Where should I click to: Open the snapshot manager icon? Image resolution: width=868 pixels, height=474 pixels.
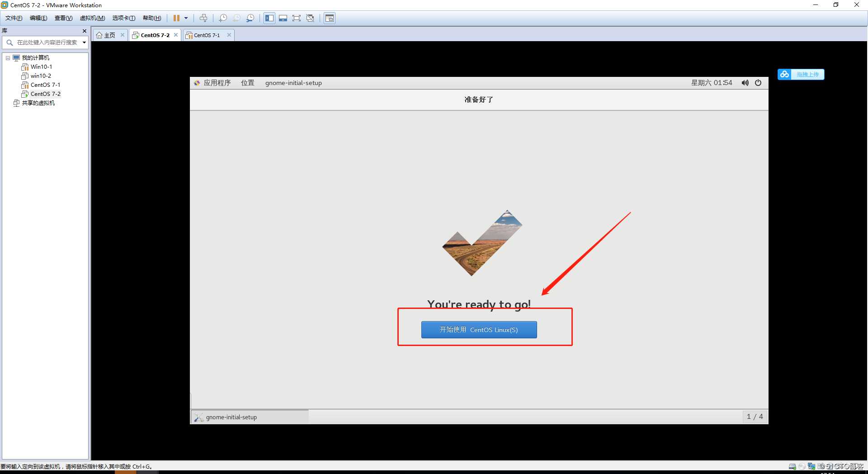[250, 18]
